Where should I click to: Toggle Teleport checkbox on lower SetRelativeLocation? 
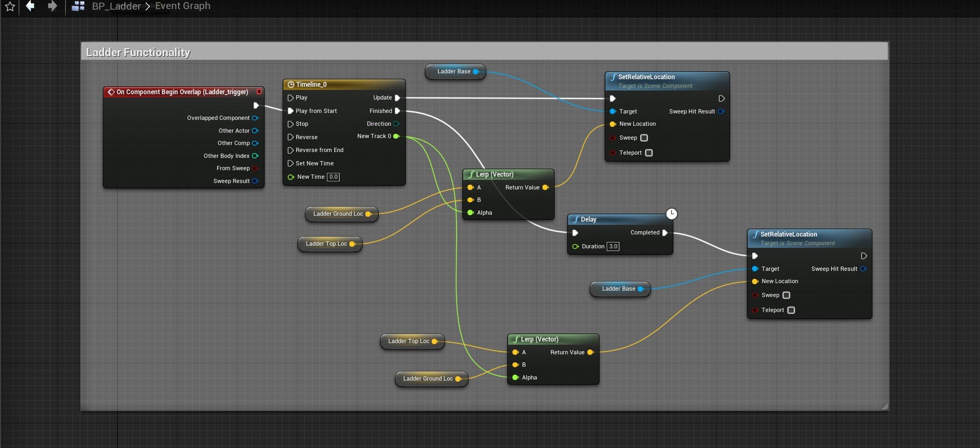coord(791,310)
